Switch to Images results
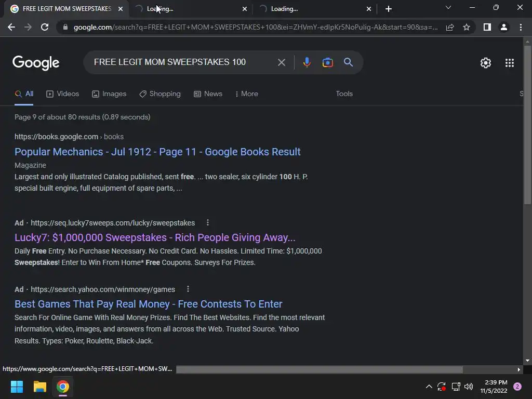The height and width of the screenshot is (399, 532). pyautogui.click(x=109, y=94)
